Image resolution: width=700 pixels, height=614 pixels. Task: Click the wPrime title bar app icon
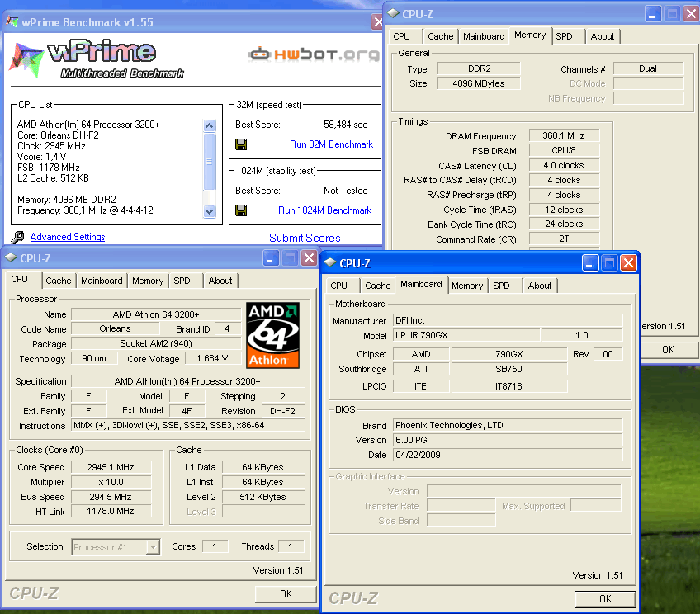[x=12, y=21]
